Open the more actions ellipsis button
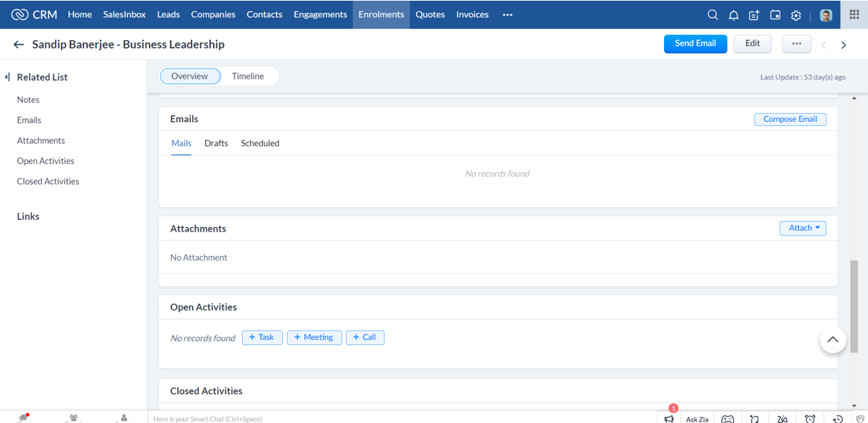Image resolution: width=868 pixels, height=423 pixels. (x=796, y=44)
